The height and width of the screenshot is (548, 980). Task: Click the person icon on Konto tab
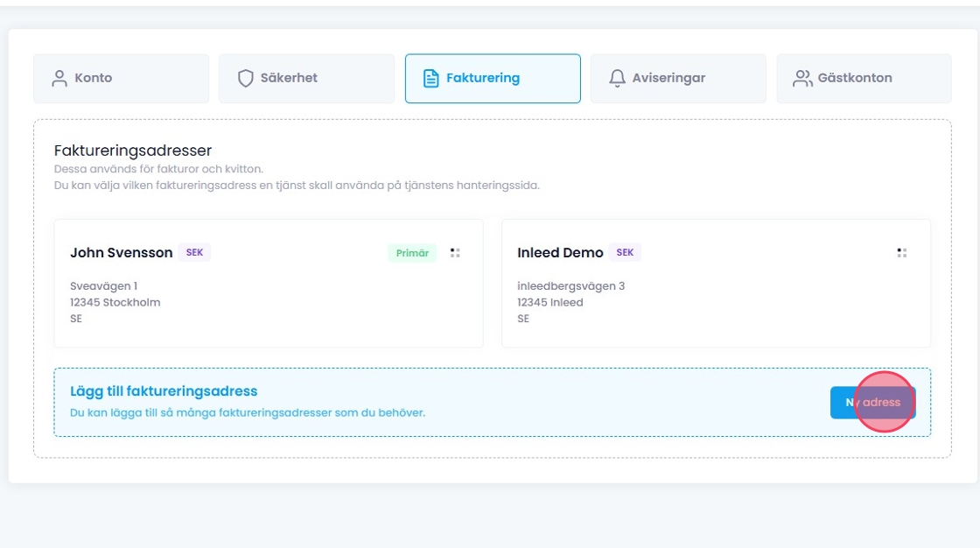(x=59, y=78)
